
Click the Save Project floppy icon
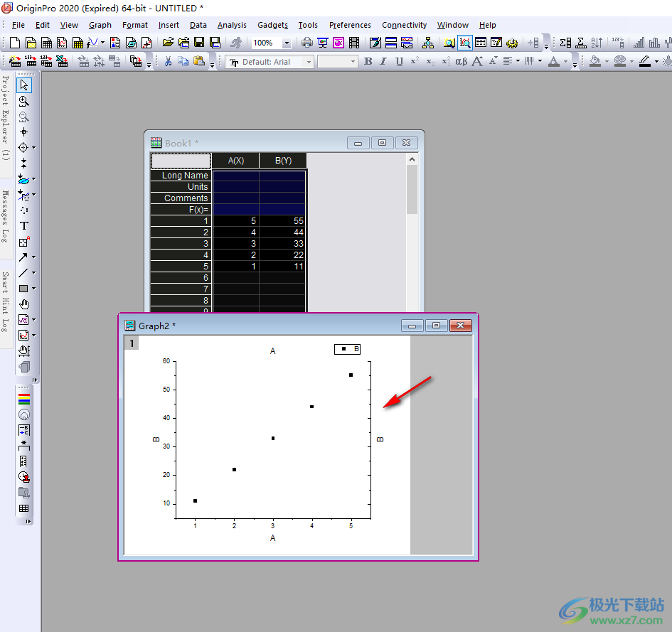pyautogui.click(x=199, y=43)
